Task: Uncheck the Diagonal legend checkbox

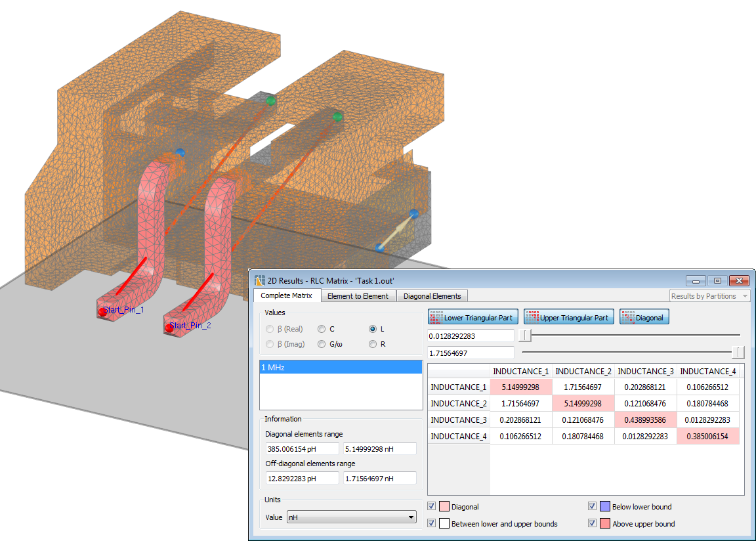Action: pyautogui.click(x=431, y=506)
